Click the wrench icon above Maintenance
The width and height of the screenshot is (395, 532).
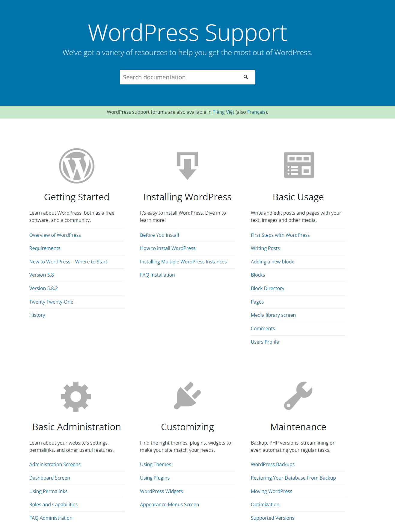click(298, 395)
